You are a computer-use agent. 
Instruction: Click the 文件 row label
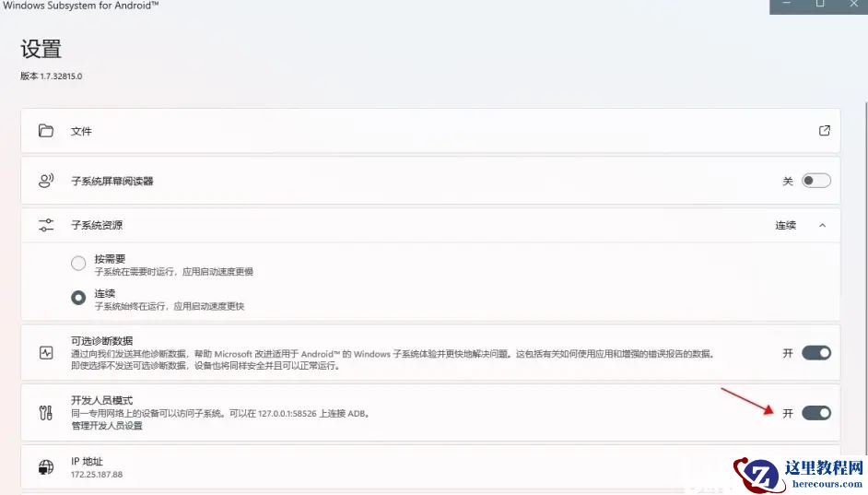[81, 131]
